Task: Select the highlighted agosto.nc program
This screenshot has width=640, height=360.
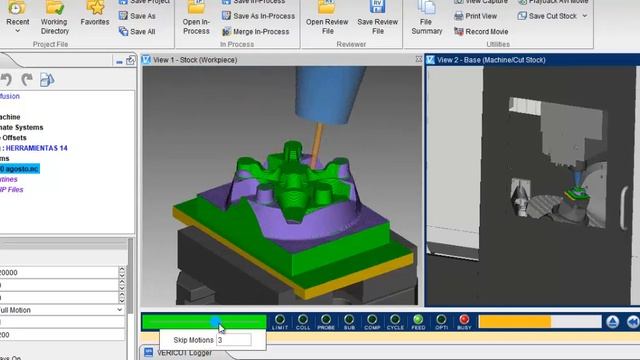Action: [x=20, y=169]
